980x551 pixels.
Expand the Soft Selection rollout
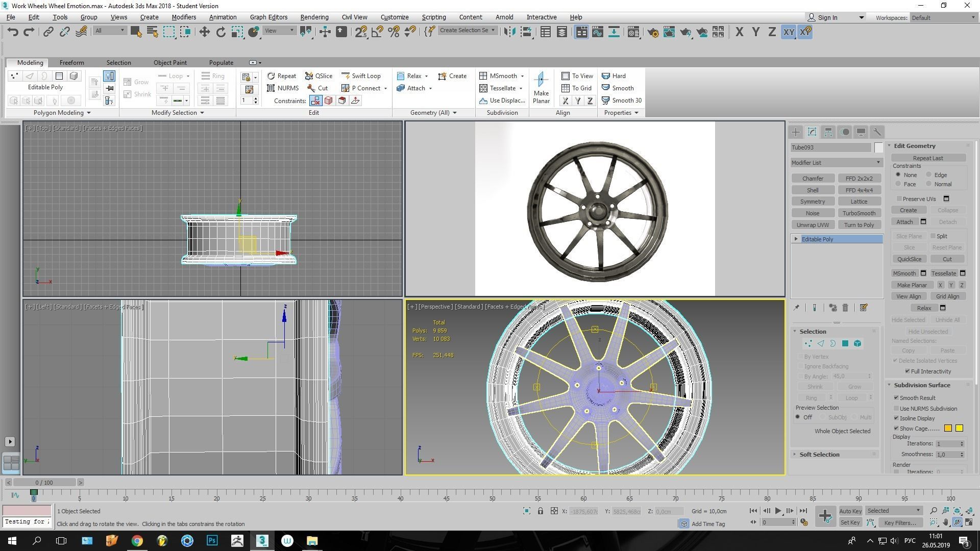click(819, 454)
